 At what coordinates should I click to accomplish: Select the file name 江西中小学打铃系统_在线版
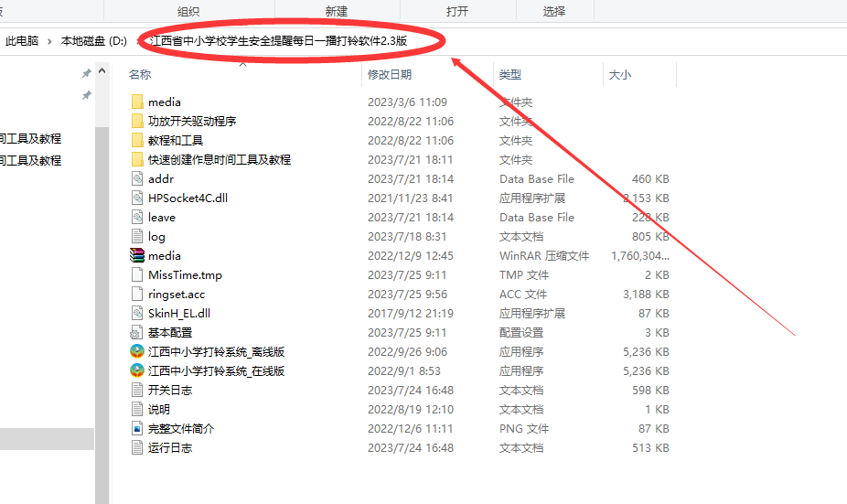point(216,370)
